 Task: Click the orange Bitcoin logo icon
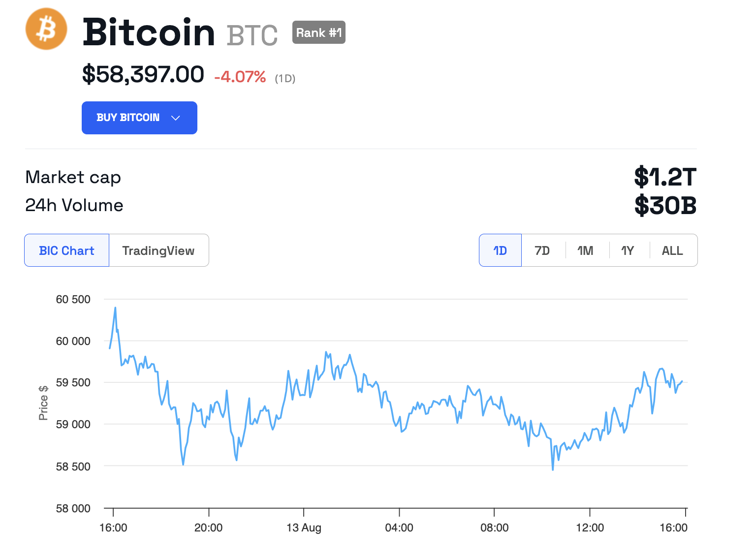tap(46, 29)
